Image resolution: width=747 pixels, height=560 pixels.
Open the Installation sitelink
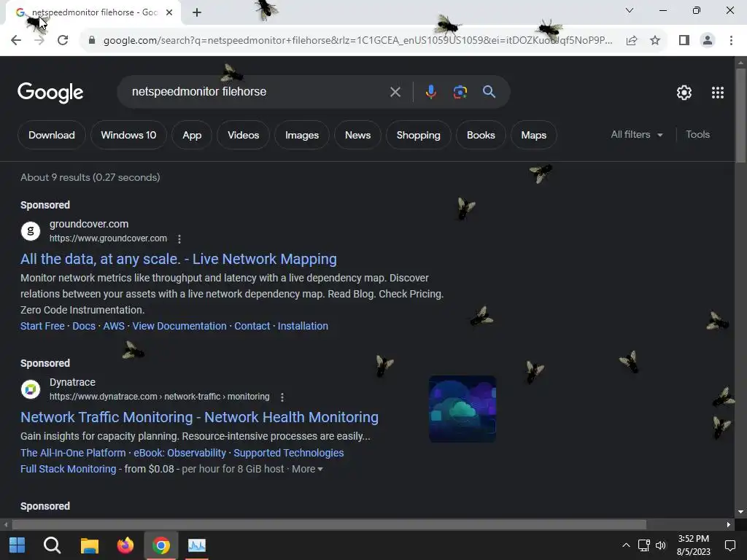303,326
